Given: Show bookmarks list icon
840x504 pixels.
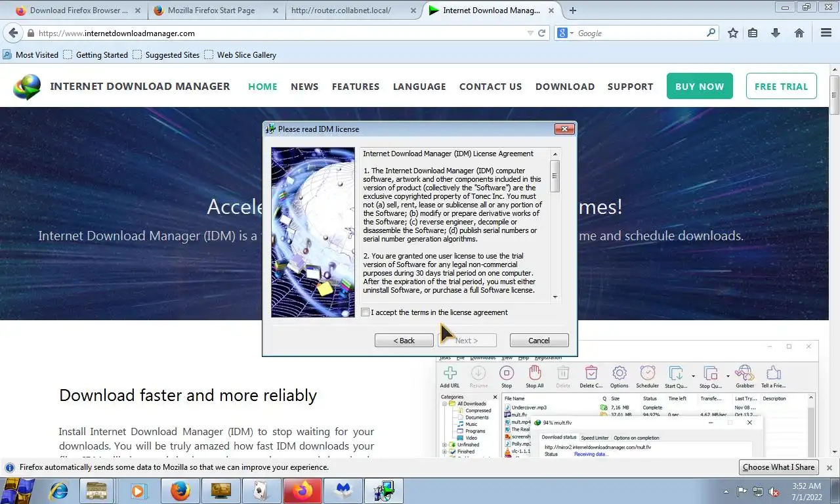Looking at the screenshot, I should 753,33.
